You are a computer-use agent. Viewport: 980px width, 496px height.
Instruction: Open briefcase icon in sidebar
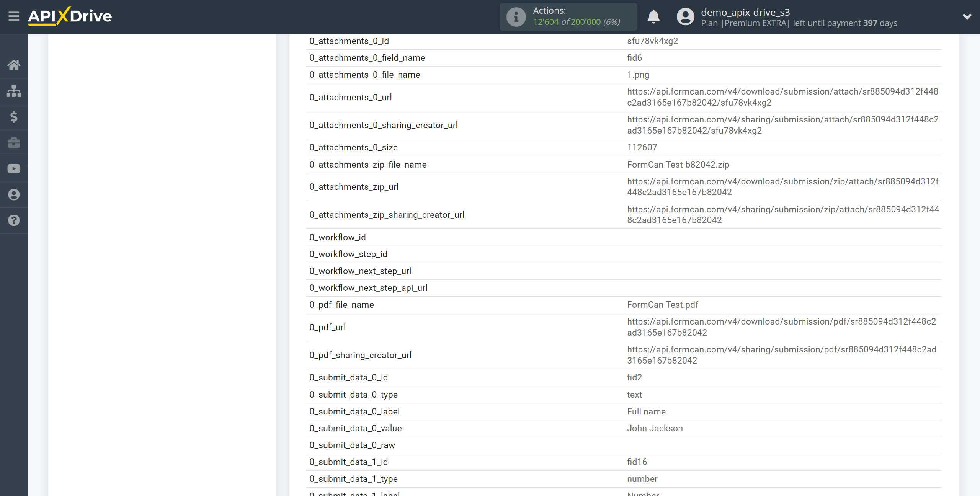14,143
